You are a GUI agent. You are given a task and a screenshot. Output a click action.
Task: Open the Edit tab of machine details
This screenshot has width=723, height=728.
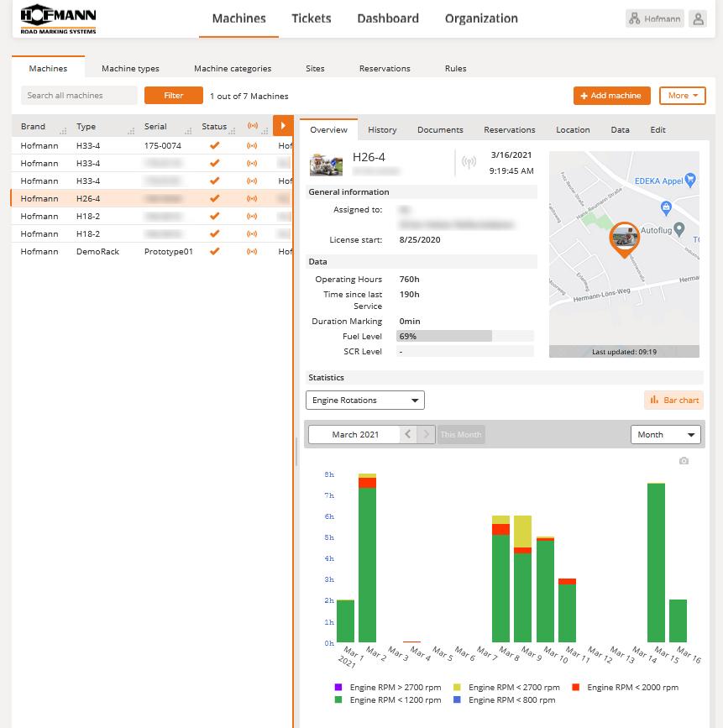click(x=658, y=129)
